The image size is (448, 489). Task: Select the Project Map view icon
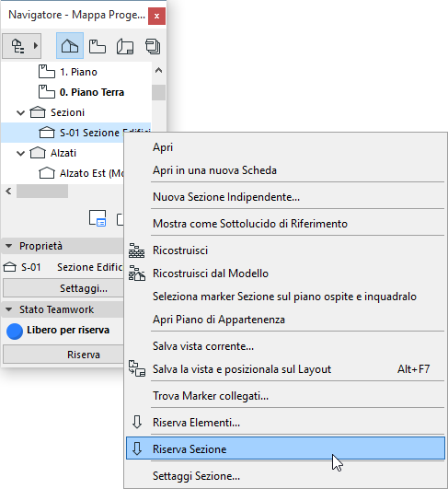[70, 46]
